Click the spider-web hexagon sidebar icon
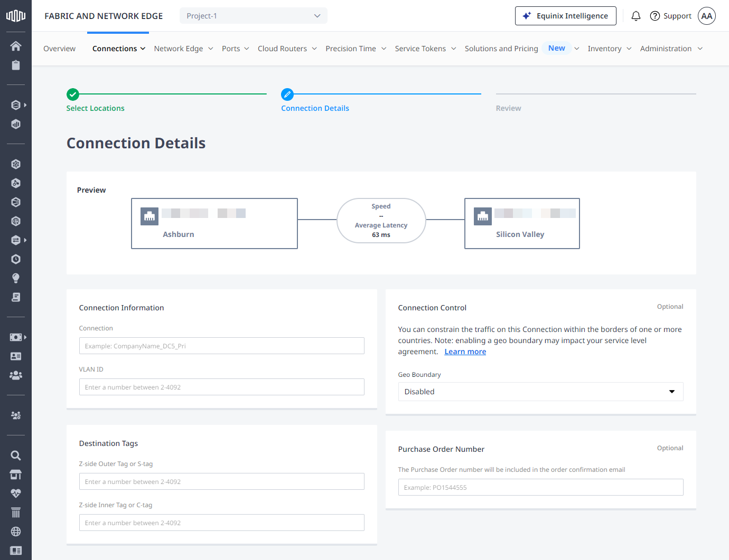The height and width of the screenshot is (560, 729). (16, 164)
